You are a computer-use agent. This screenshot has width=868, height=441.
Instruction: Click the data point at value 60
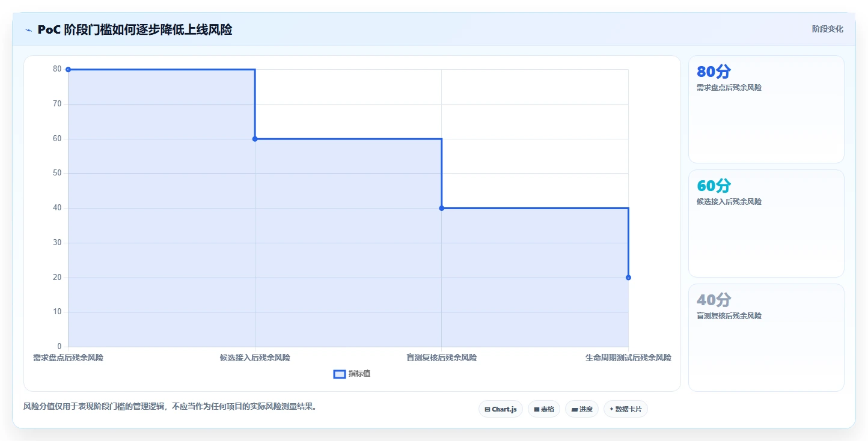[x=255, y=139]
